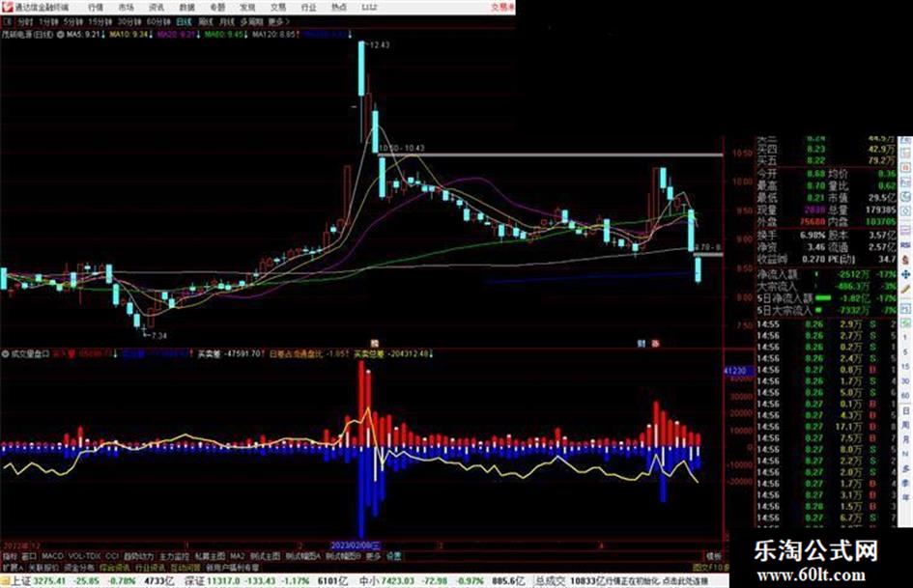This screenshot has width=913, height=588.
Task: Open the 市场 menu
Action: pyautogui.click(x=126, y=8)
